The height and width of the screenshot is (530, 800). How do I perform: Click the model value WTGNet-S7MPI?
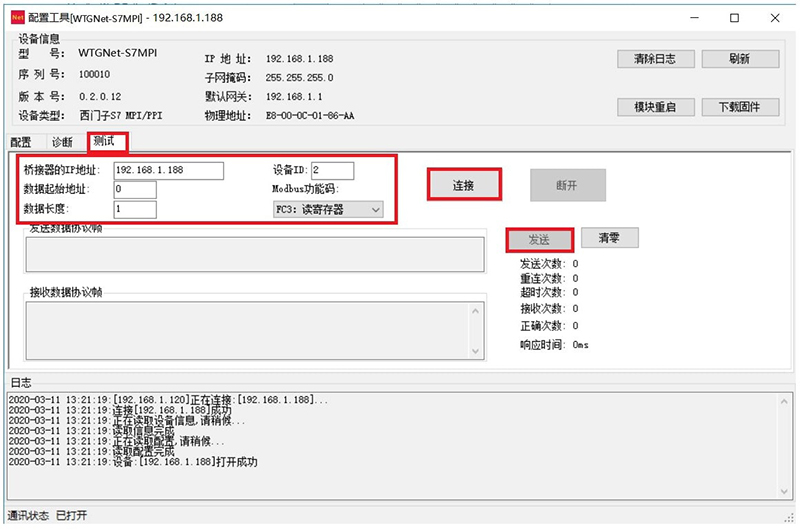pyautogui.click(x=118, y=53)
